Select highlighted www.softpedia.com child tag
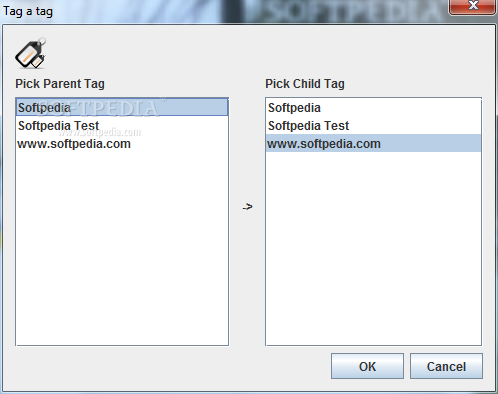The height and width of the screenshot is (394, 498). (x=373, y=144)
